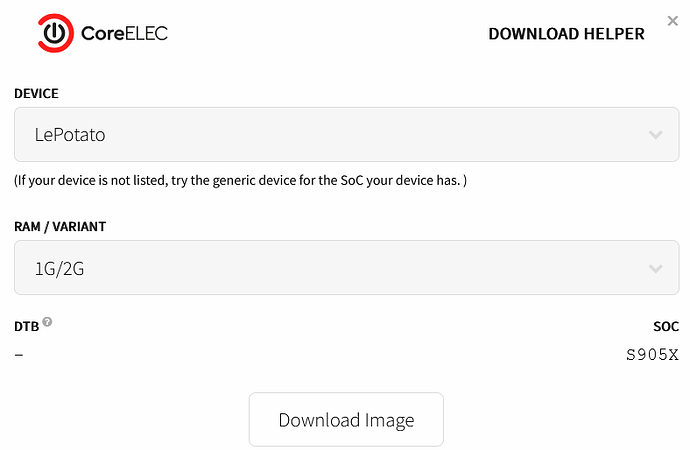
Task: Open the RAM / VARIANT dropdown showing 1G/2G
Action: point(346,267)
